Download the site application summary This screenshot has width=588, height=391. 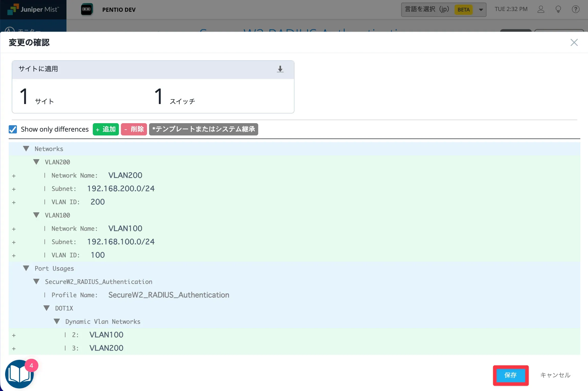click(x=280, y=69)
